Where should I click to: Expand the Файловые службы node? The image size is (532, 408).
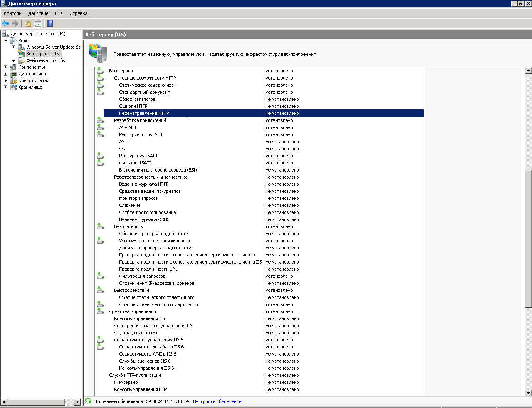[13, 60]
